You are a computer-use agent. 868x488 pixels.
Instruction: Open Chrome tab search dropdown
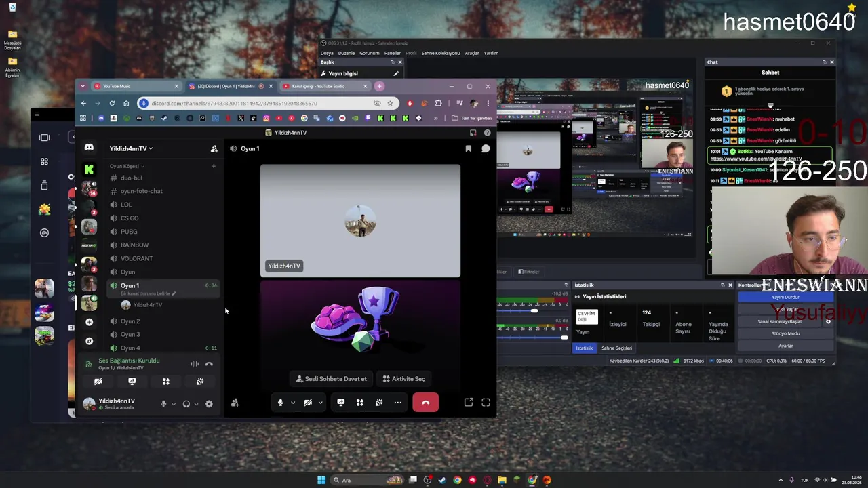click(x=83, y=86)
